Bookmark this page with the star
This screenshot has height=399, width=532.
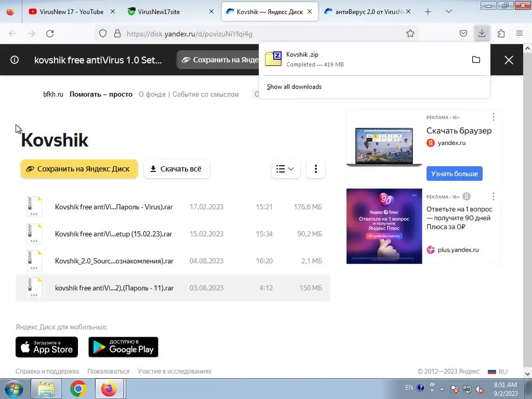click(410, 34)
